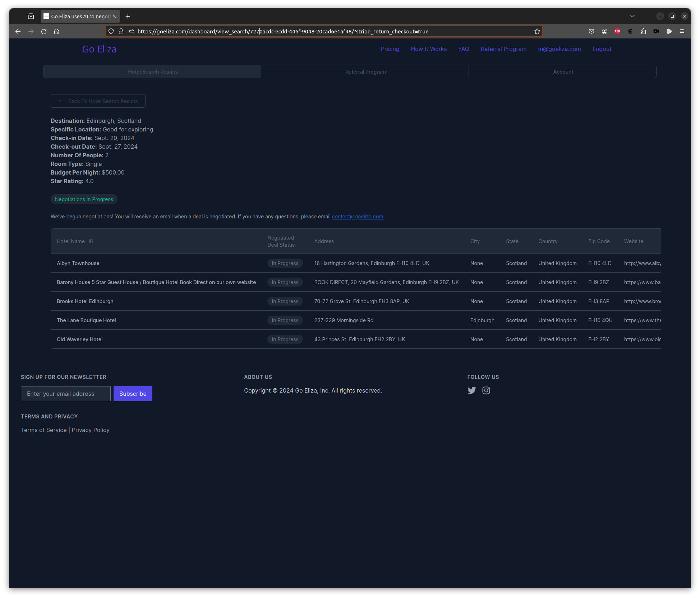The width and height of the screenshot is (700, 598).
Task: Click Back To Hotel Search Results
Action: click(98, 101)
